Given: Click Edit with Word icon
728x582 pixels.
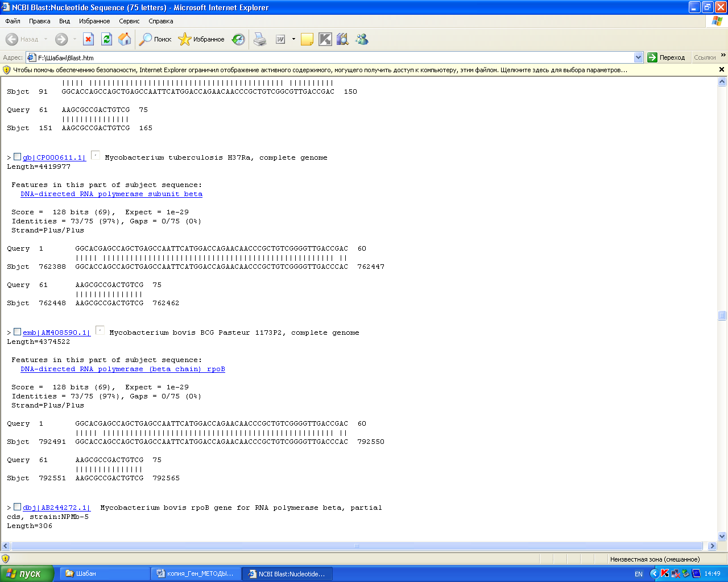Looking at the screenshot, I should 280,39.
